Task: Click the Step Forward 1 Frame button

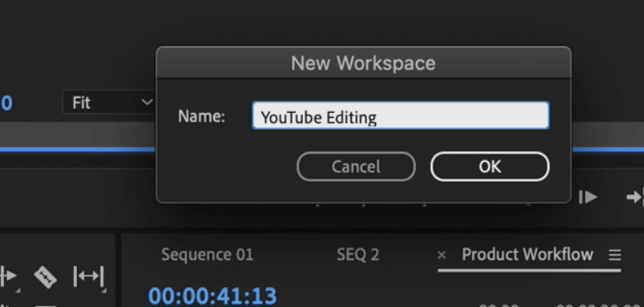Action: pos(588,197)
